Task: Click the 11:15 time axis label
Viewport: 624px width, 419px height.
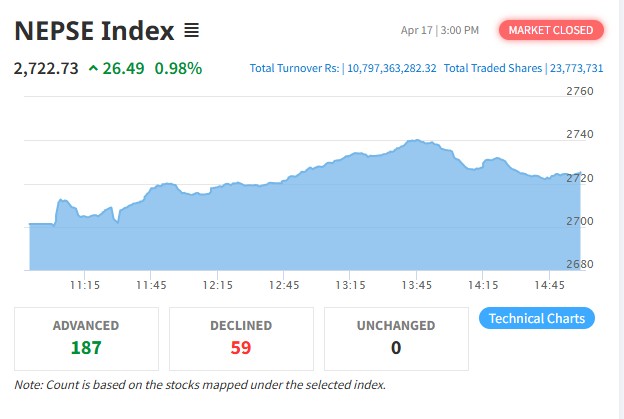Action: click(x=85, y=285)
